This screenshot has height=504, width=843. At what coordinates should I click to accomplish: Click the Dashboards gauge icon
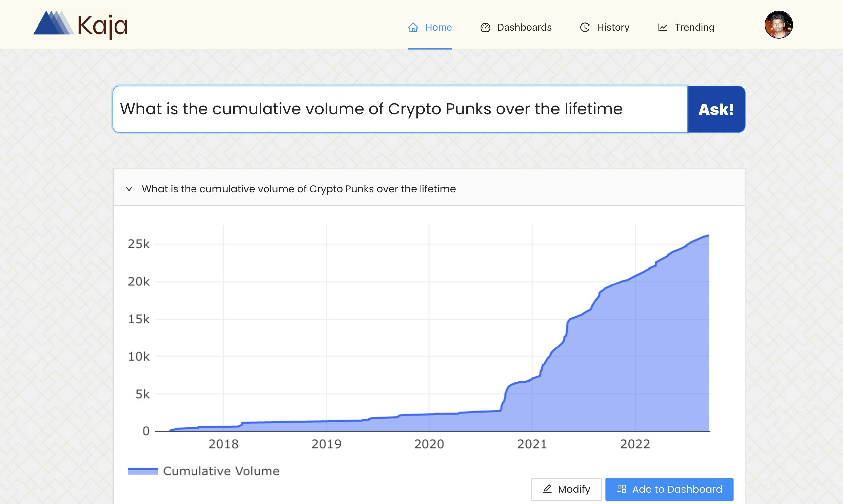click(485, 27)
